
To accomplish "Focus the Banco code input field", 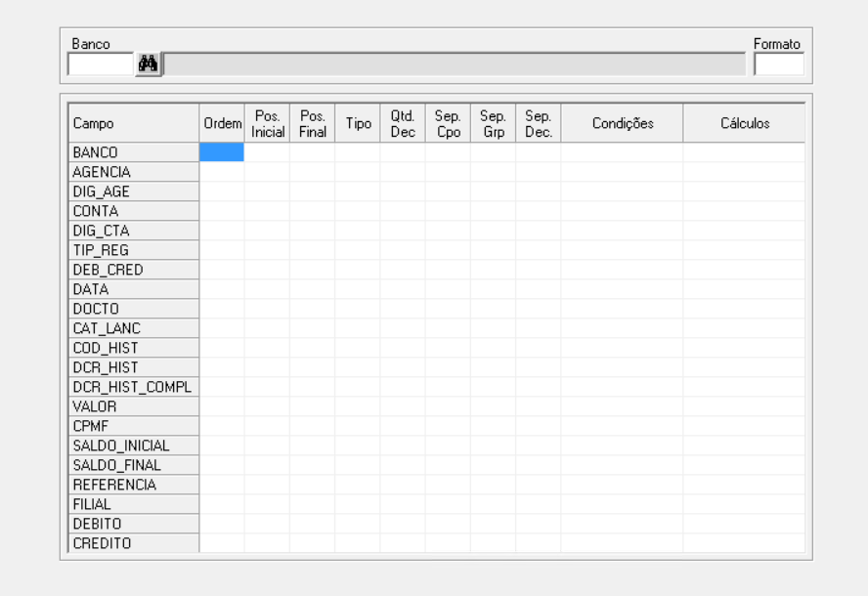I will [101, 64].
